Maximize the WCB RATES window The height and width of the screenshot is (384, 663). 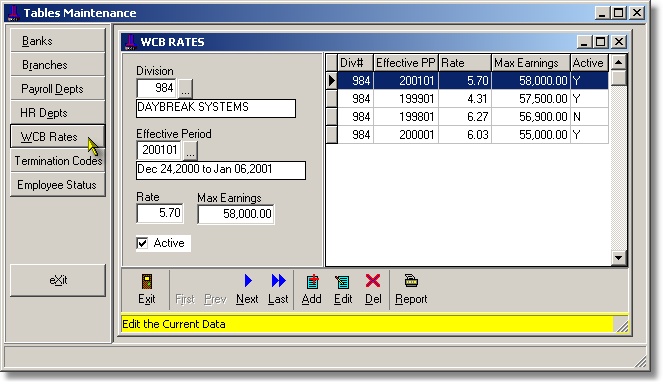[x=600, y=42]
